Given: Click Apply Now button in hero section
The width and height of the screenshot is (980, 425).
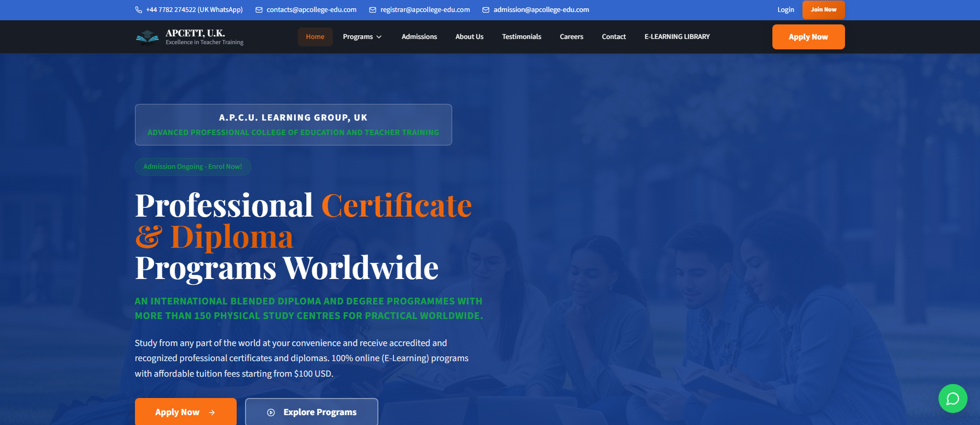Looking at the screenshot, I should click(x=186, y=412).
